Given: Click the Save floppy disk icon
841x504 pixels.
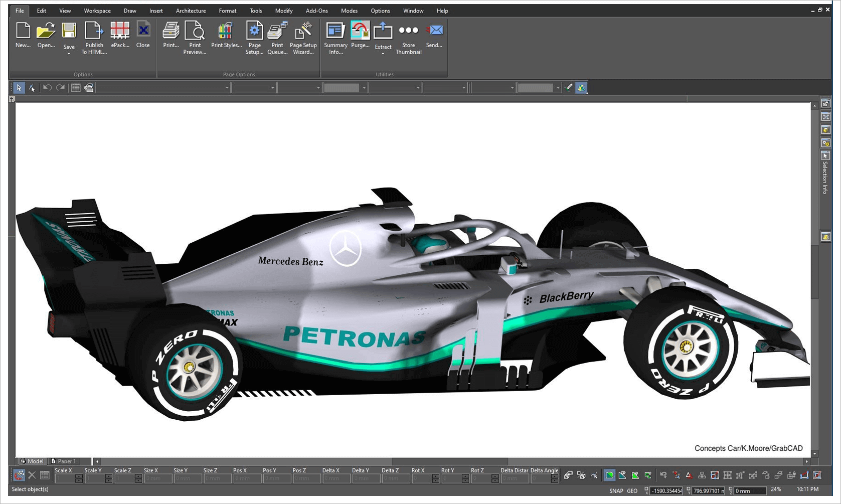Looking at the screenshot, I should tap(69, 31).
